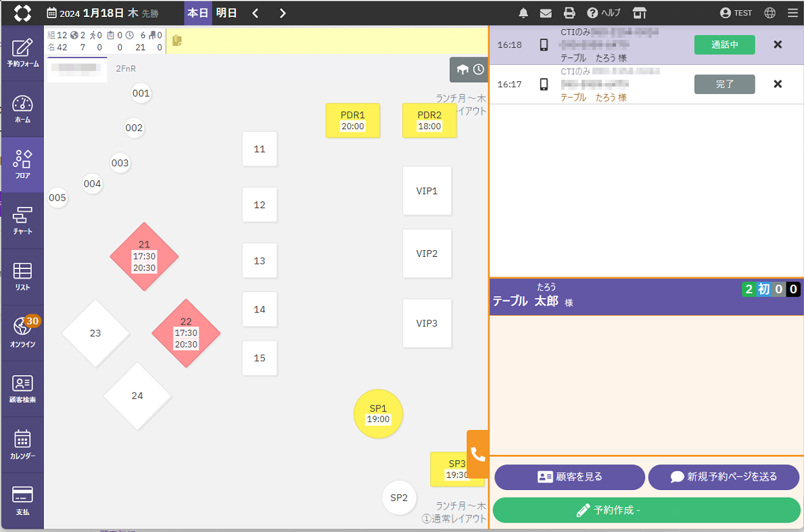Click the green 予約作成 button
Viewport: 804px width, 532px height.
[x=646, y=510]
